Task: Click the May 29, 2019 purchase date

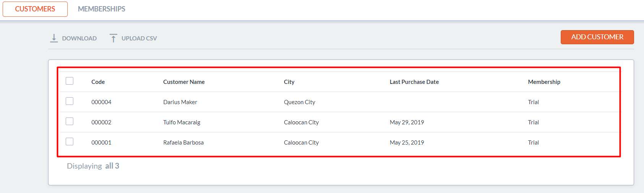Action: 407,122
